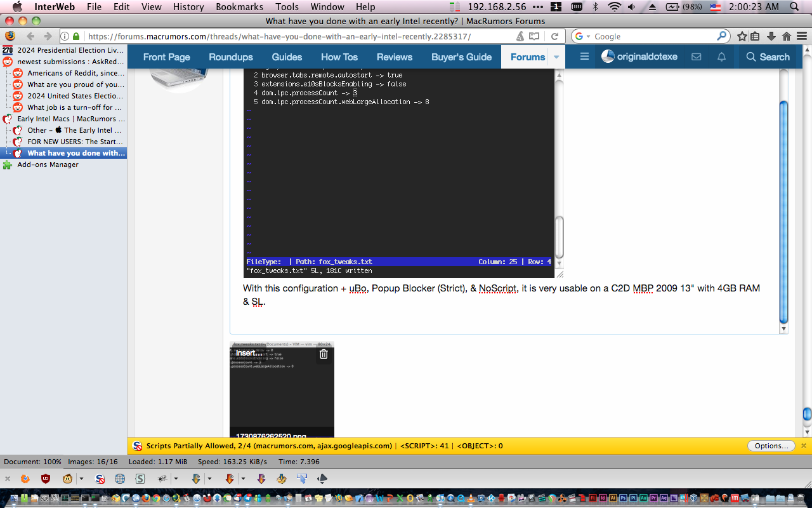Open the originaldotexe account menu
812x508 pixels.
pos(639,57)
